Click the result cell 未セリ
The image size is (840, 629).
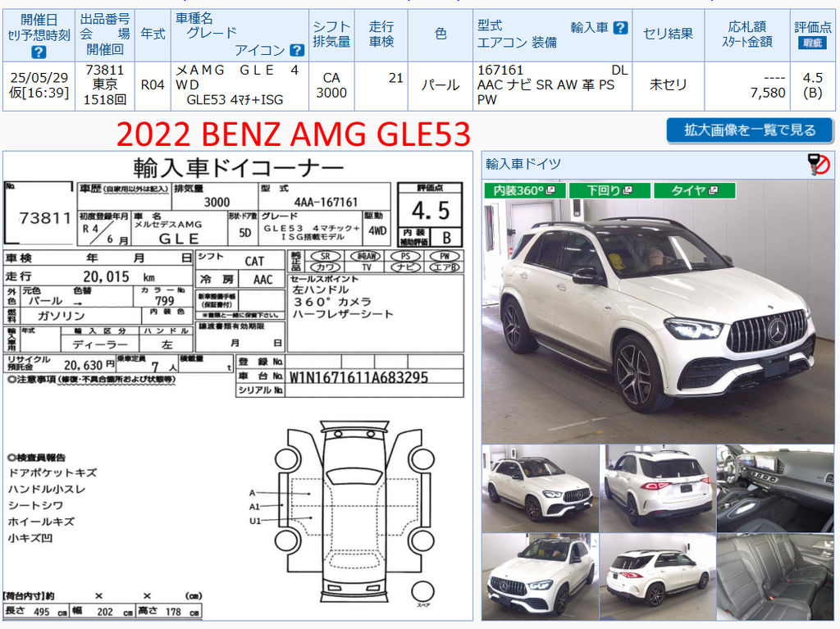[668, 84]
